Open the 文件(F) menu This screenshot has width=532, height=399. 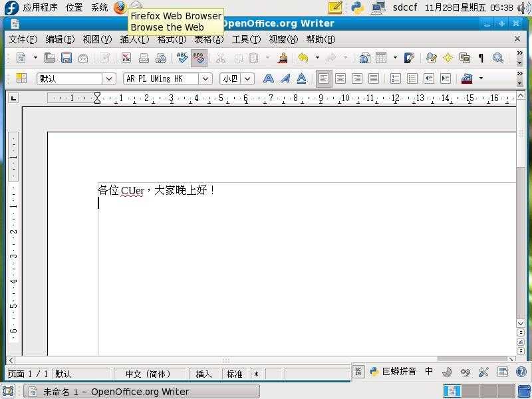point(23,39)
